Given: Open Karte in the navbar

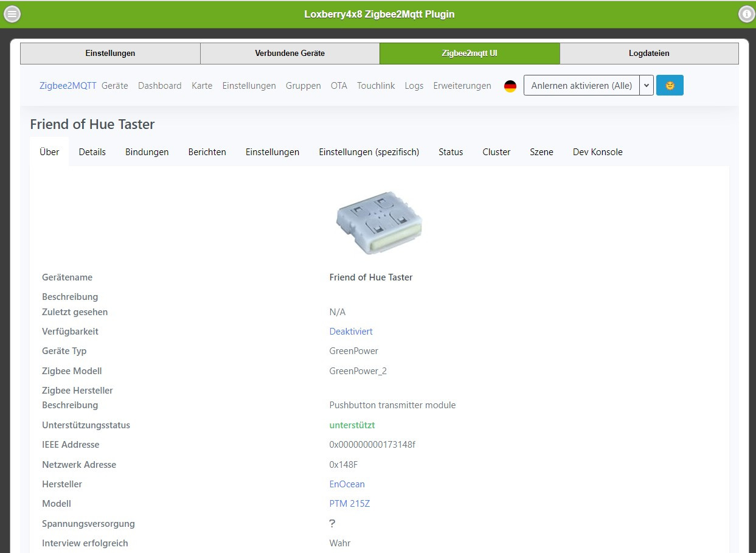Looking at the screenshot, I should pos(202,86).
